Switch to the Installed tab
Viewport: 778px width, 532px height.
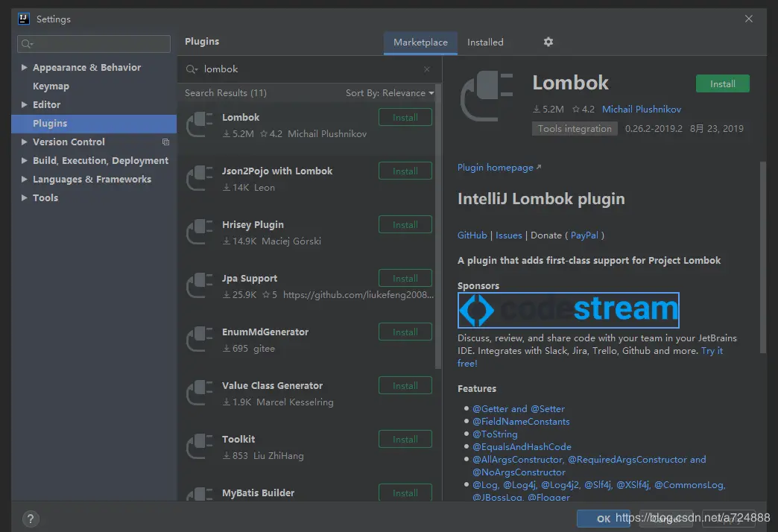pyautogui.click(x=485, y=42)
